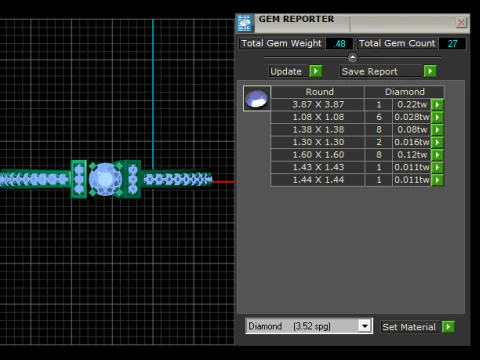Click green arrow for 1.44 X 1.44 row

(x=437, y=180)
